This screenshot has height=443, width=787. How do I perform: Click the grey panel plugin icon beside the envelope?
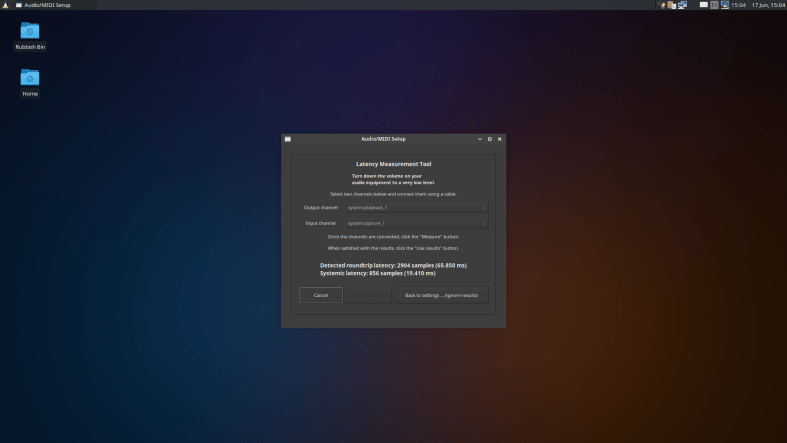tap(714, 5)
